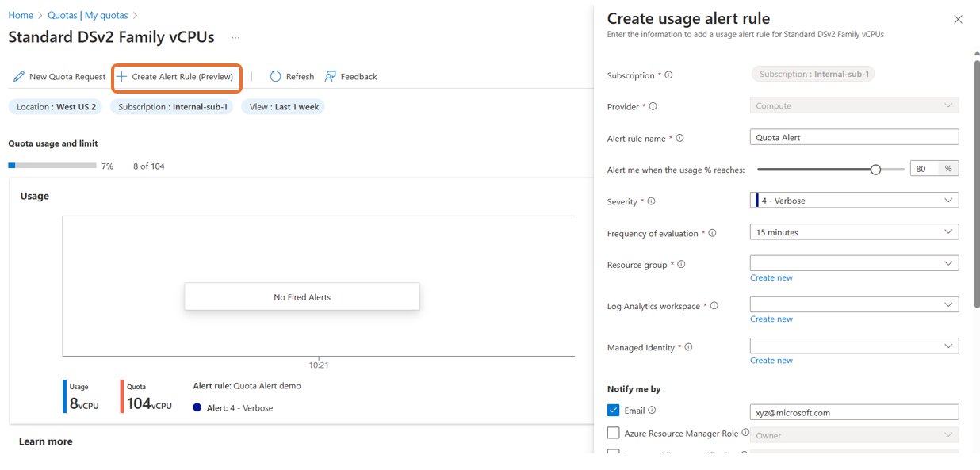Open Feedback via its person icon

[x=331, y=77]
